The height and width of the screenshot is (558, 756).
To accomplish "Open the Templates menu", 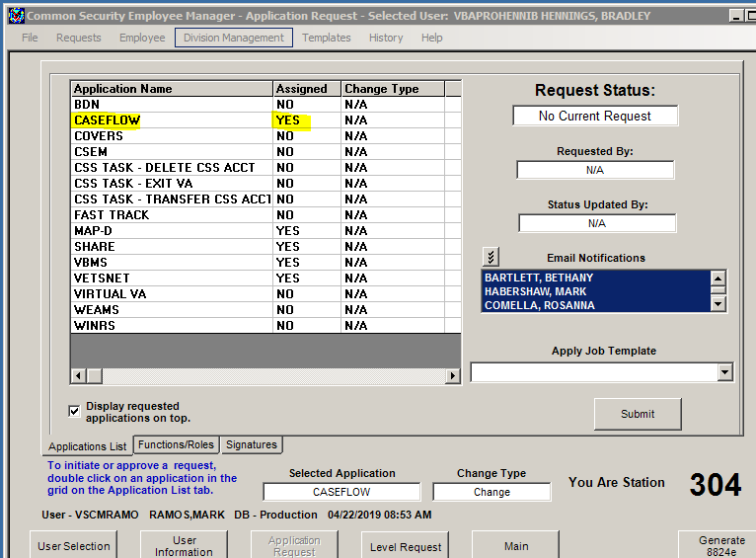I will tap(327, 38).
